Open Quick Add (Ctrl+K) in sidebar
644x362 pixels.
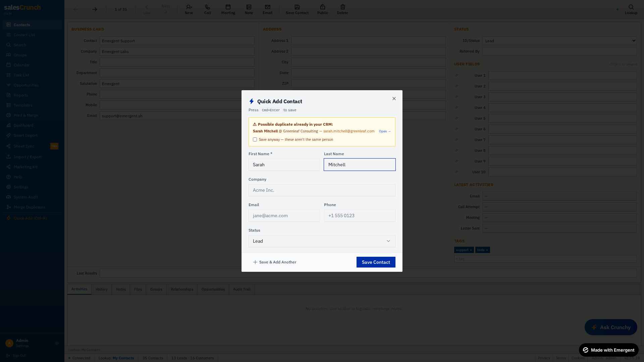click(x=32, y=218)
